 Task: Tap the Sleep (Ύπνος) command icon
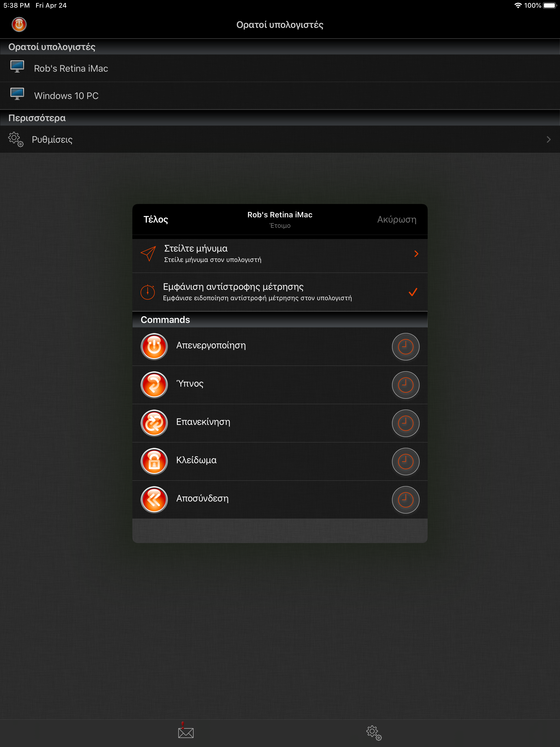point(154,385)
